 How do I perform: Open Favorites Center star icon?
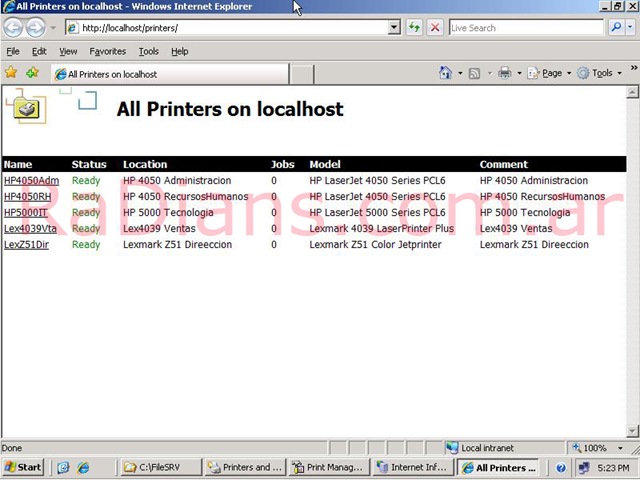tap(11, 73)
